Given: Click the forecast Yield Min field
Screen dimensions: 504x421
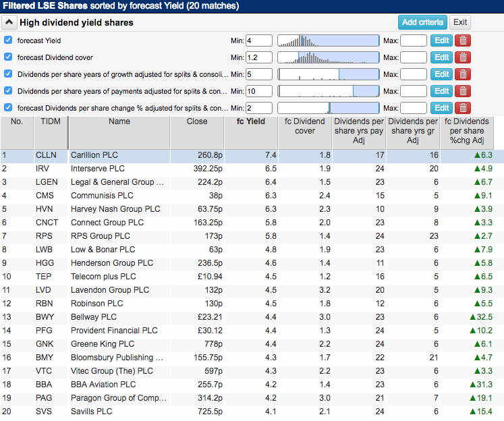Looking at the screenshot, I should tap(259, 40).
